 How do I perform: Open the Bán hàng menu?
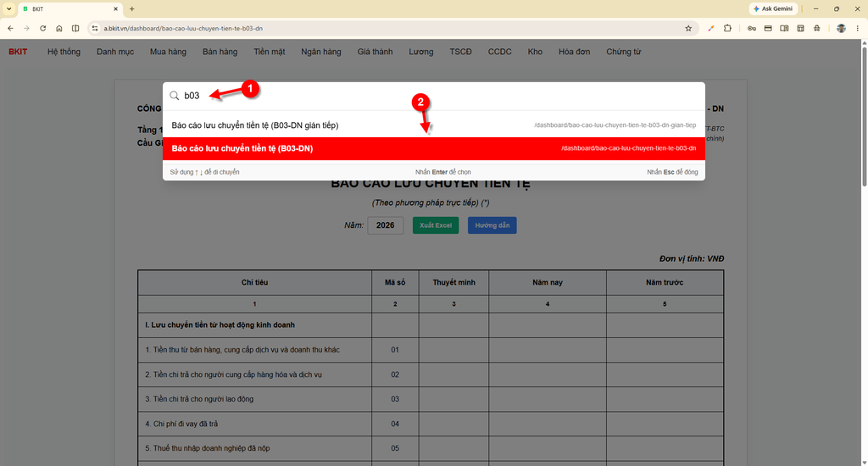pos(220,52)
